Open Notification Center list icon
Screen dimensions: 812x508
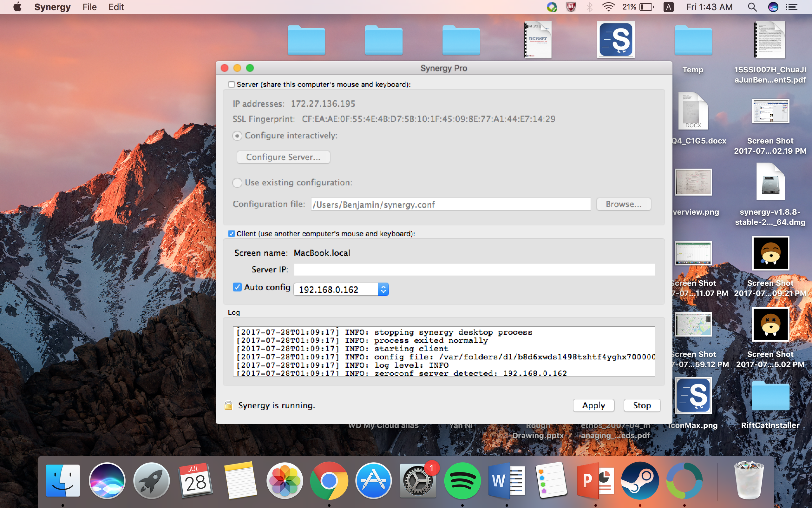[x=792, y=7]
